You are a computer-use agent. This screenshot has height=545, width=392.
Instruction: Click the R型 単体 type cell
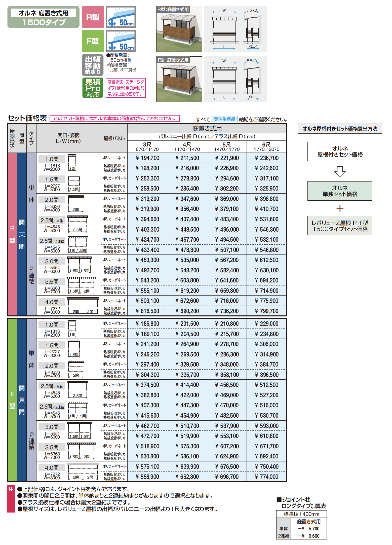[31, 194]
